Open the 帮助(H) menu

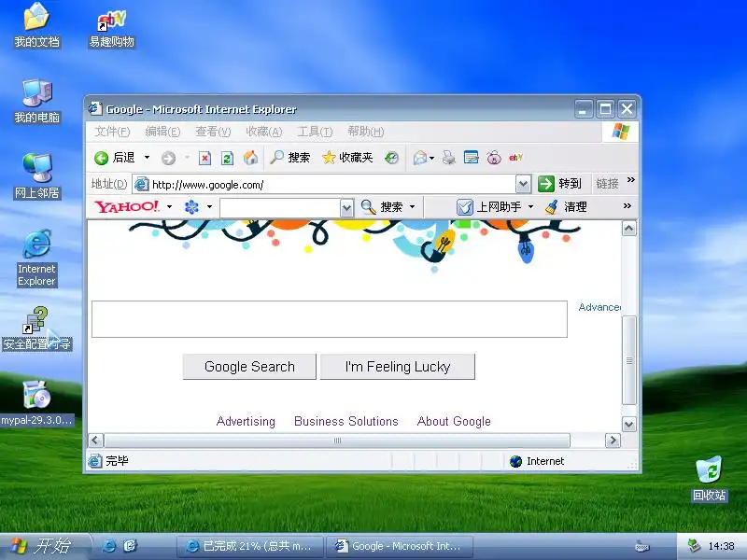click(365, 132)
